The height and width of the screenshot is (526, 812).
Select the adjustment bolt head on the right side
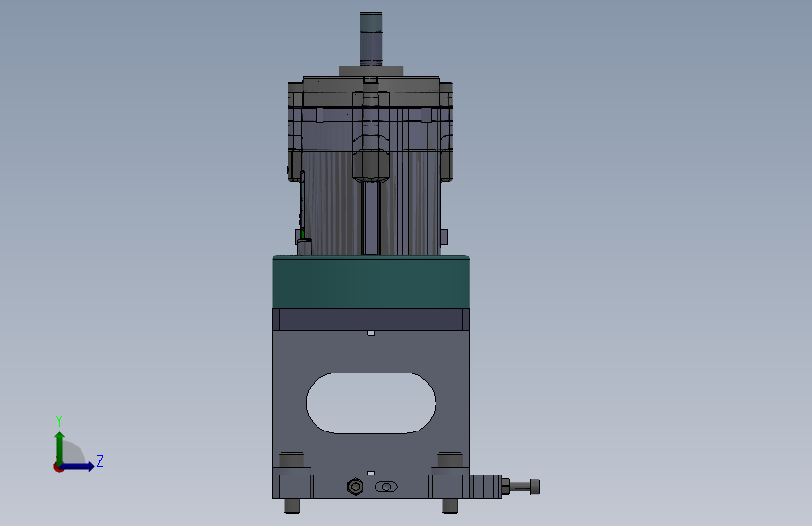tap(535, 487)
